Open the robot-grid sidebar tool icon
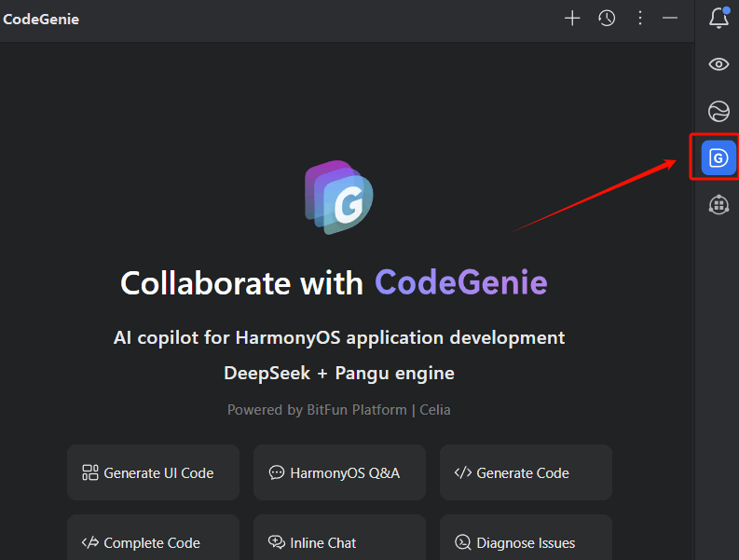This screenshot has height=560, width=739. pyautogui.click(x=718, y=205)
